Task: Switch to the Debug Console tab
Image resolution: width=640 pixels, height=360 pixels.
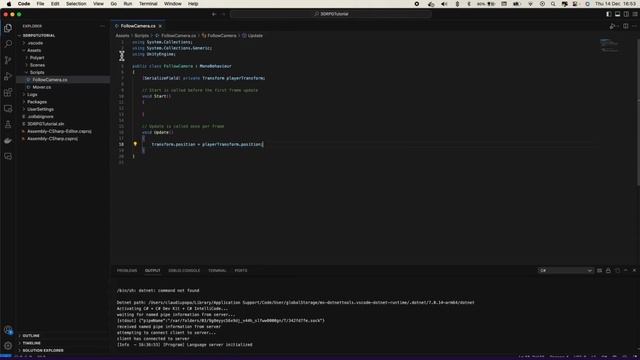Action: (x=184, y=271)
